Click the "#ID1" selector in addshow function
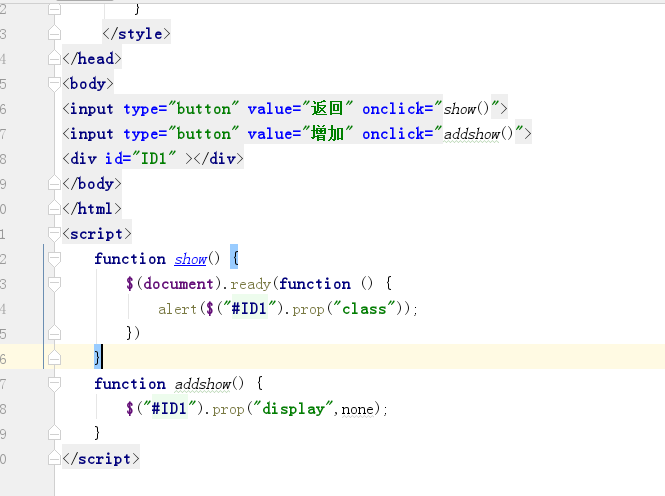This screenshot has height=496, width=665. pyautogui.click(x=169, y=409)
